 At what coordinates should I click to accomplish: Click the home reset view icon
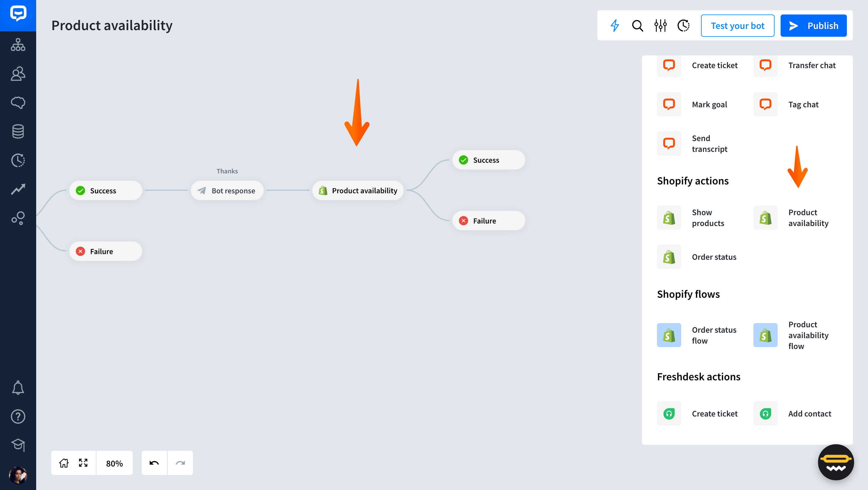(64, 463)
